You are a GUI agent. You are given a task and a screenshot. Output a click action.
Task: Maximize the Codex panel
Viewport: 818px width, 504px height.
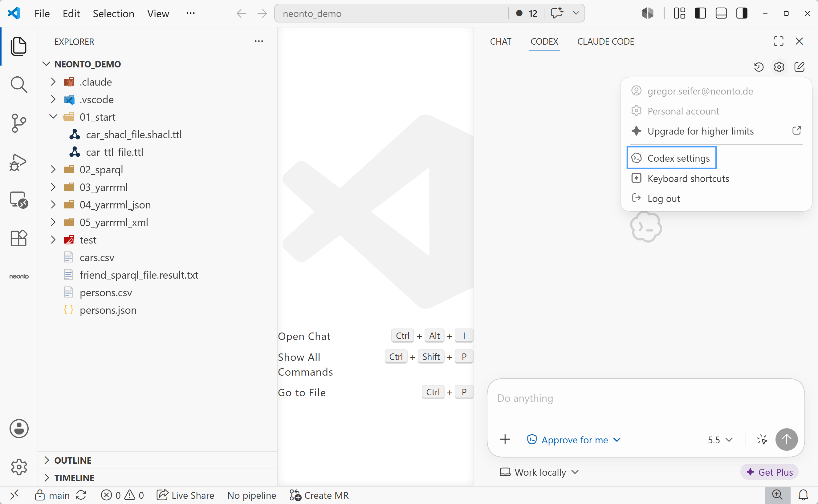pos(778,41)
